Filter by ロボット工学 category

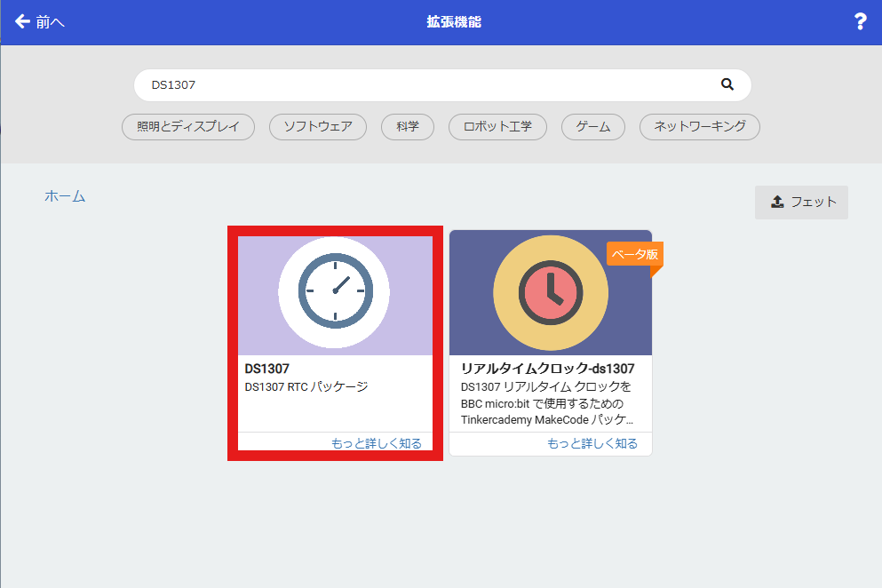[497, 127]
